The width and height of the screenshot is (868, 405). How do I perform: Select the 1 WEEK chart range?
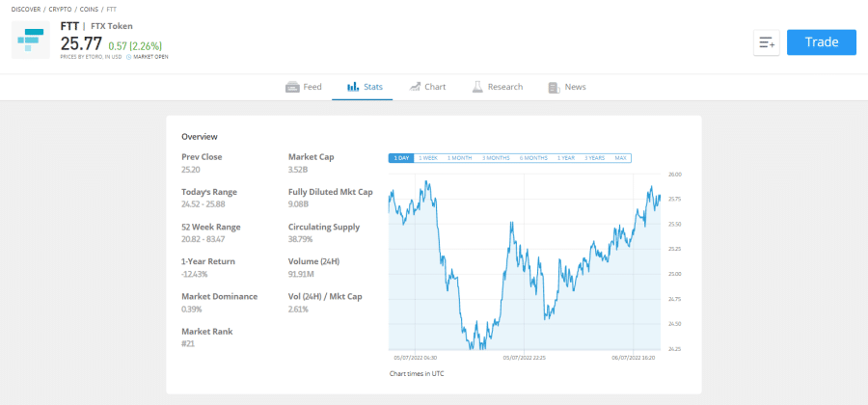click(429, 158)
